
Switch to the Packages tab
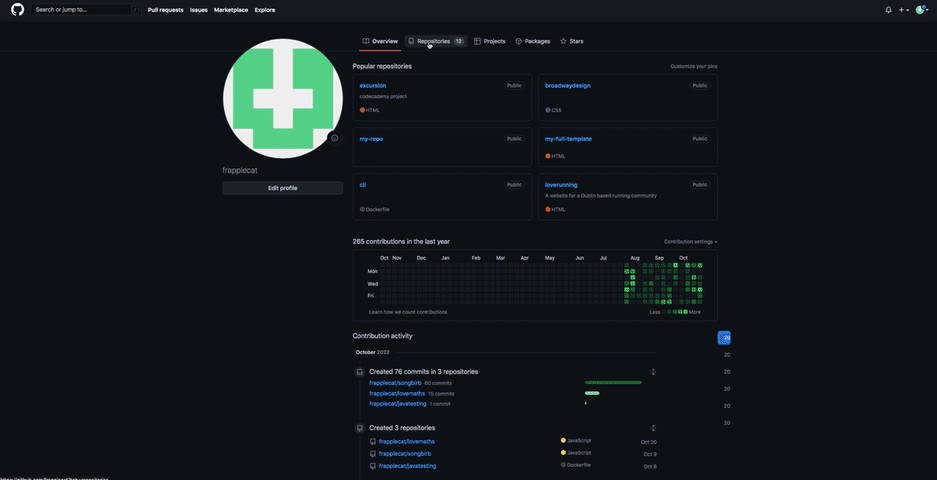[532, 41]
